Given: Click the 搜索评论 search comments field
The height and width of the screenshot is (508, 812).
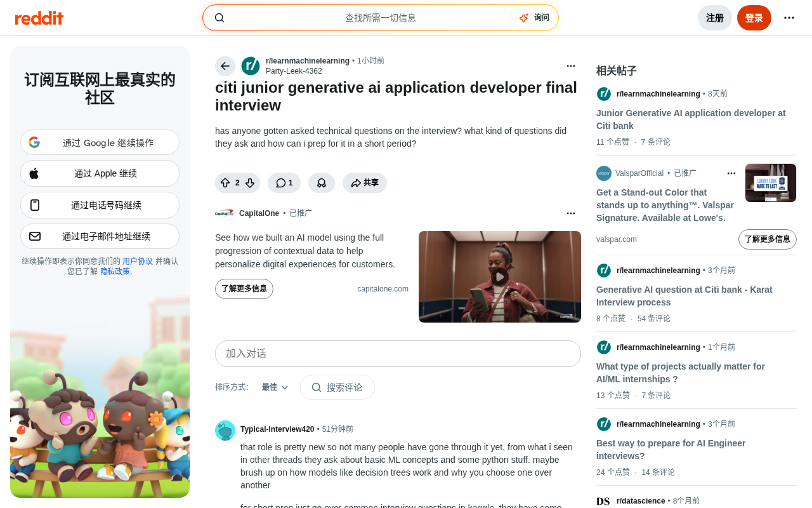Looking at the screenshot, I should [x=337, y=387].
